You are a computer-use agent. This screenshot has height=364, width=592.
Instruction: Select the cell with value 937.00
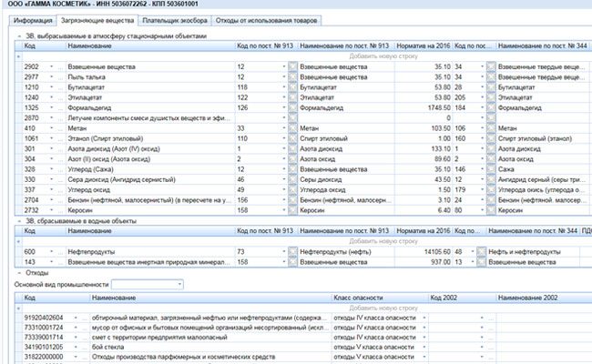[x=424, y=262]
